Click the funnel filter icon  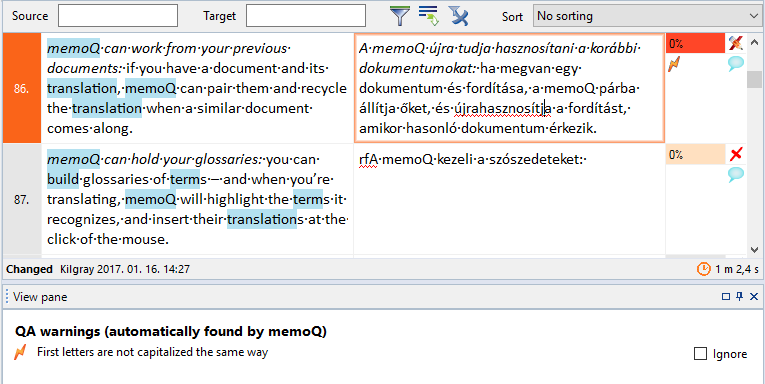(x=400, y=16)
